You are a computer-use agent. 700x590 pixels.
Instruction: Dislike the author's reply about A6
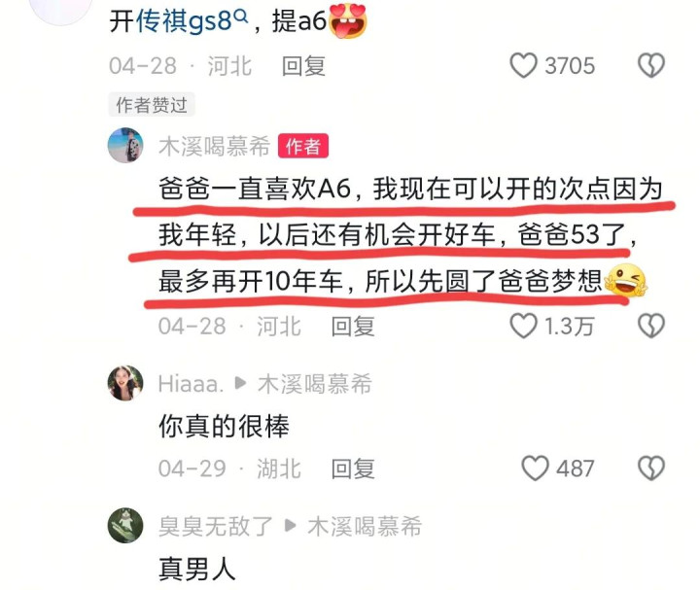pos(651,326)
